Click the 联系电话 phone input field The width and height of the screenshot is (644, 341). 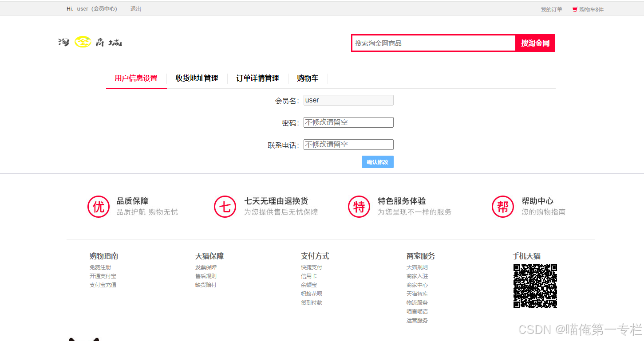(x=348, y=145)
